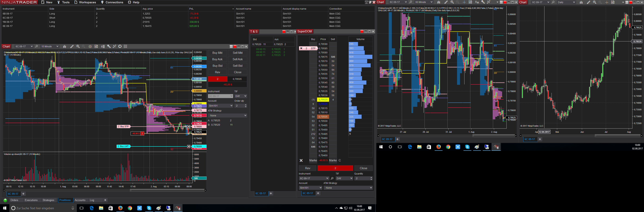Open the Windows Start menu

pos(5,208)
